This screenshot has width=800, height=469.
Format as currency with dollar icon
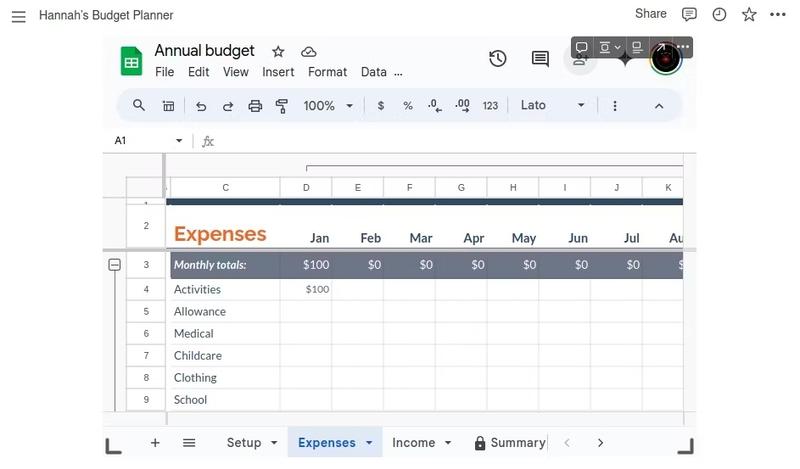[x=381, y=106]
